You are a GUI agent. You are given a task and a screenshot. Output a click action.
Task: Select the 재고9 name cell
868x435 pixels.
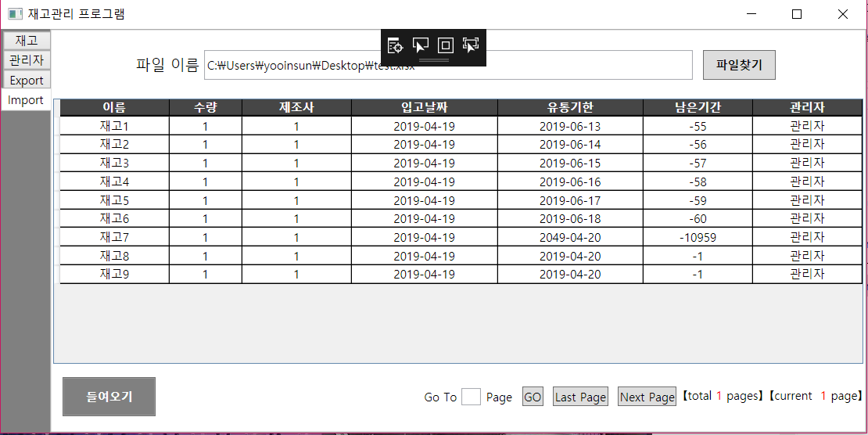point(115,275)
